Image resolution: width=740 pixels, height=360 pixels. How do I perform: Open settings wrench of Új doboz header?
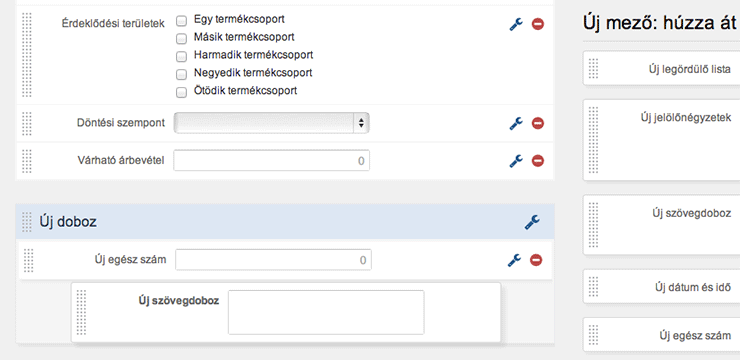[532, 222]
